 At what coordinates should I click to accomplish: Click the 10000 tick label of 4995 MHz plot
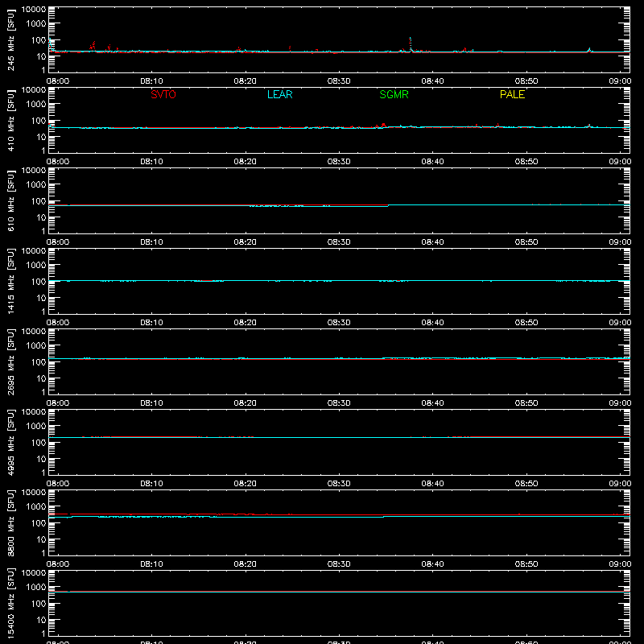34,412
